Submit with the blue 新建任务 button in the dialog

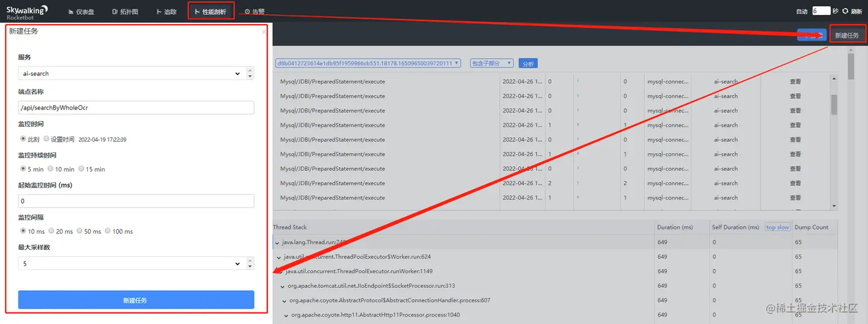136,300
